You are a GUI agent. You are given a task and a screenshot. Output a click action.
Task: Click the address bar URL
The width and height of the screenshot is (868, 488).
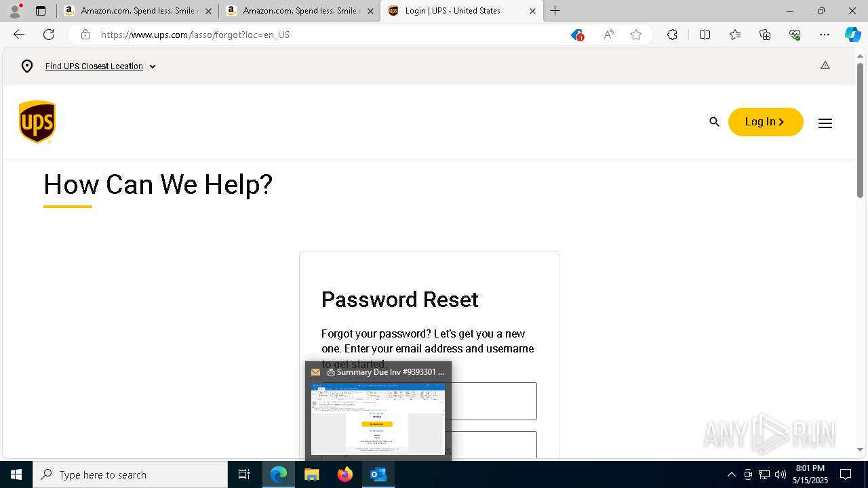point(195,35)
